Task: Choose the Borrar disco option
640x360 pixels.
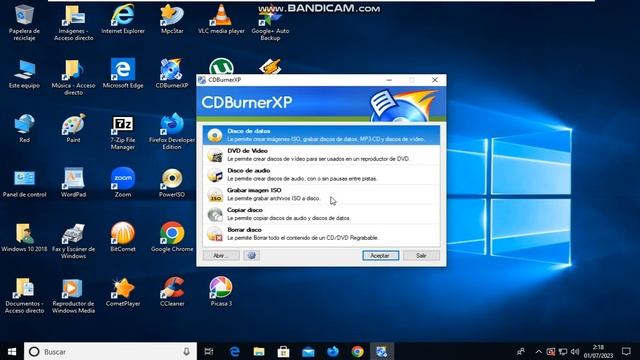Action: [321, 234]
